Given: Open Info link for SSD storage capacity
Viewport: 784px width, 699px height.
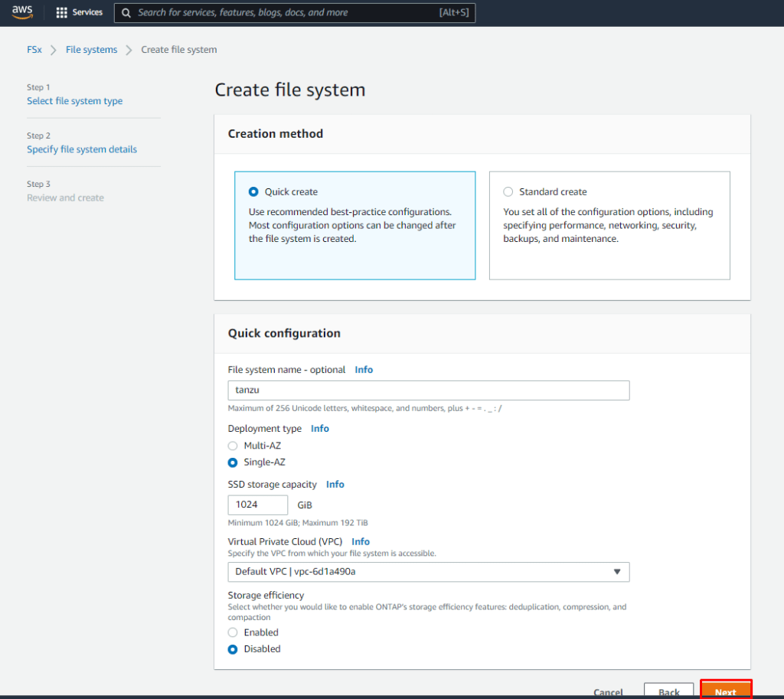Looking at the screenshot, I should (x=335, y=485).
